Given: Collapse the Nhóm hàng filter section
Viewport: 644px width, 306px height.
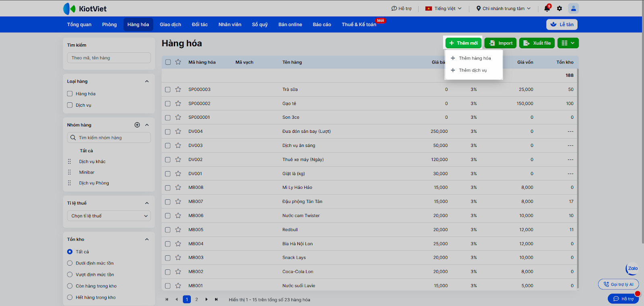Looking at the screenshot, I should tap(147, 125).
